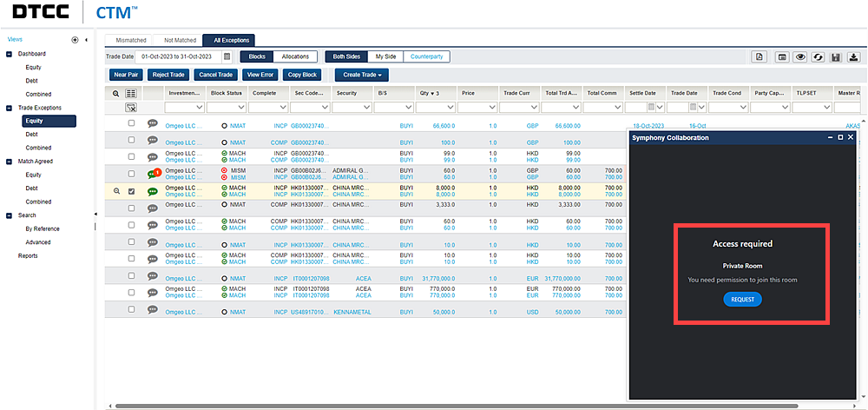Switch to the Mismatched tab

tap(131, 40)
